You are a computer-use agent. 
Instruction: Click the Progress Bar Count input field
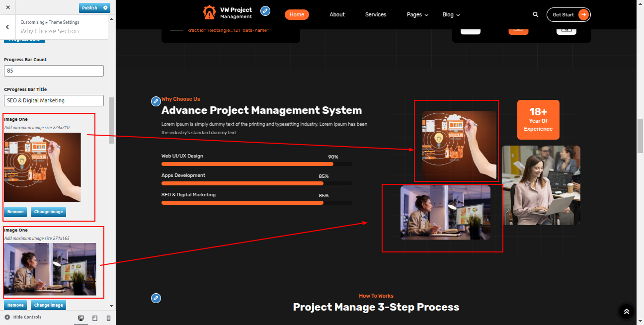coord(54,71)
